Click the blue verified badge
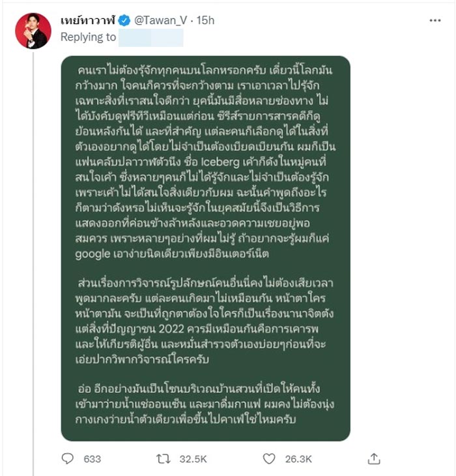The height and width of the screenshot is (476, 456). coord(125,22)
